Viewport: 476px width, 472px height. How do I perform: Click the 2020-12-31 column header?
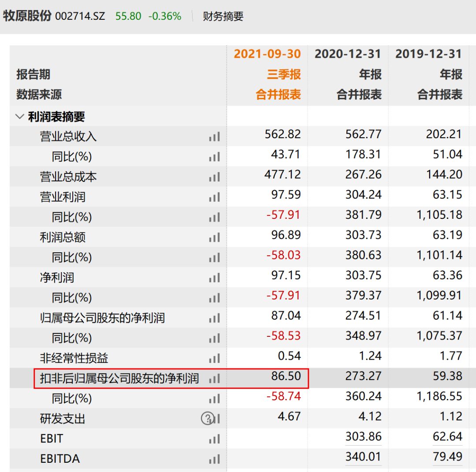point(348,54)
